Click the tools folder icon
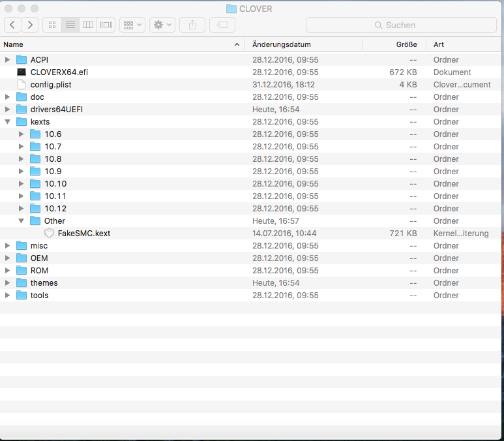Screen dimensions: 504x441 (22, 295)
